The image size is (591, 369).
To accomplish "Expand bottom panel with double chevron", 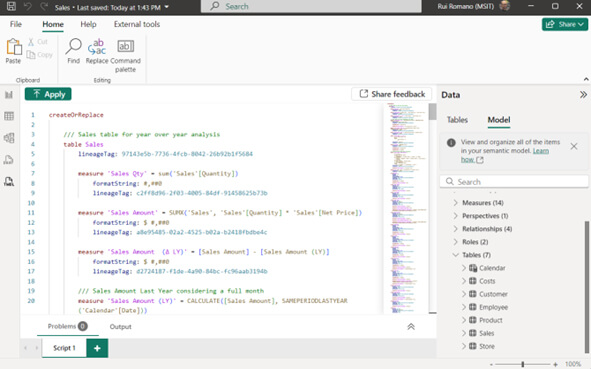I will click(x=411, y=327).
